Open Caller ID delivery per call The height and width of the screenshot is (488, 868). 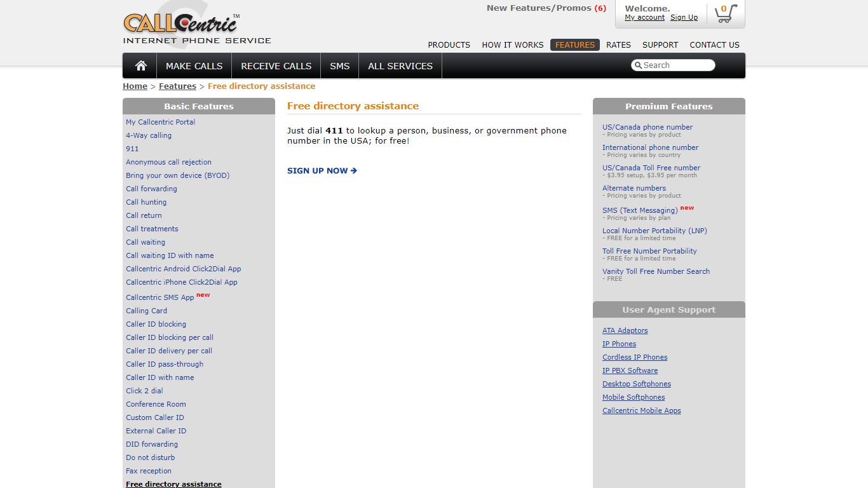pyautogui.click(x=169, y=351)
